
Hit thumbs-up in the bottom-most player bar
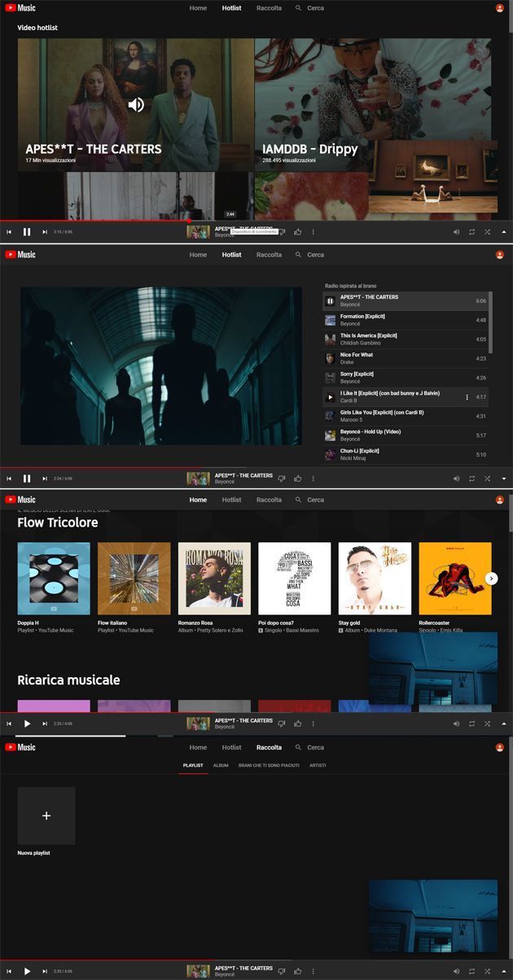(298, 971)
